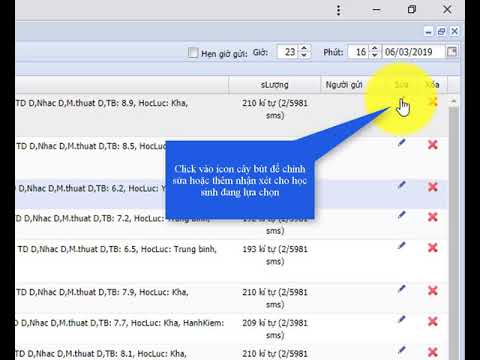Click the Xóa column header
480x360 pixels.
point(432,85)
